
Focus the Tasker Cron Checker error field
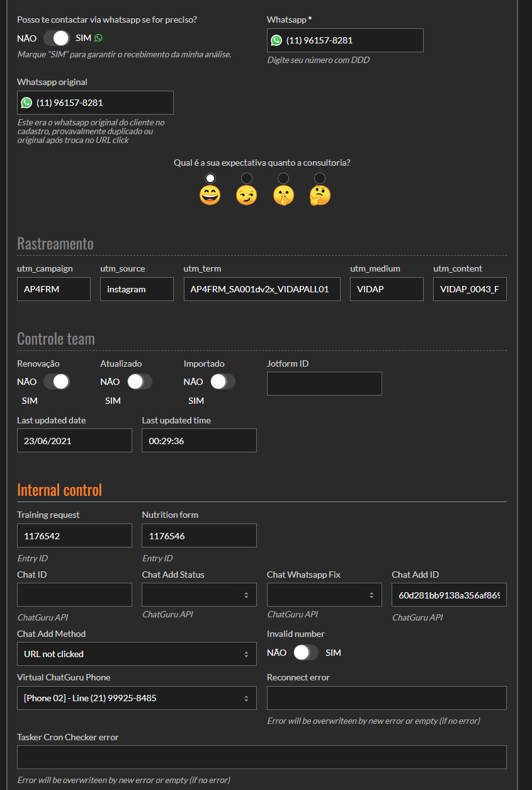tap(262, 757)
